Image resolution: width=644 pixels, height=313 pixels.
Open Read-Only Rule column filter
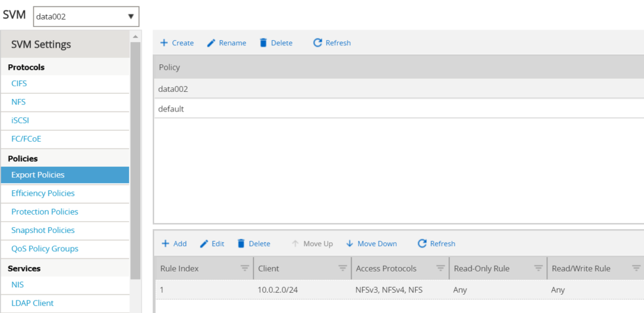click(538, 268)
